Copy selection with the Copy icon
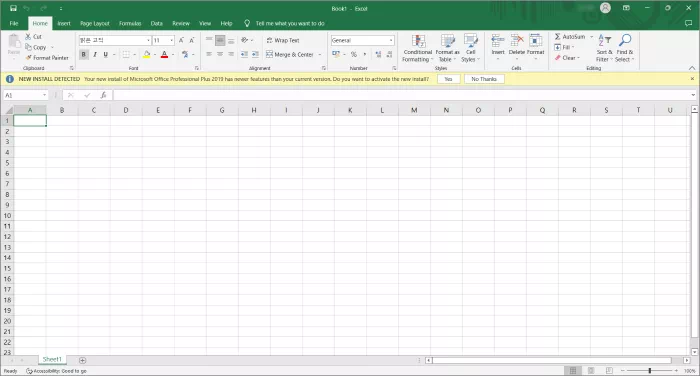 pyautogui.click(x=29, y=47)
